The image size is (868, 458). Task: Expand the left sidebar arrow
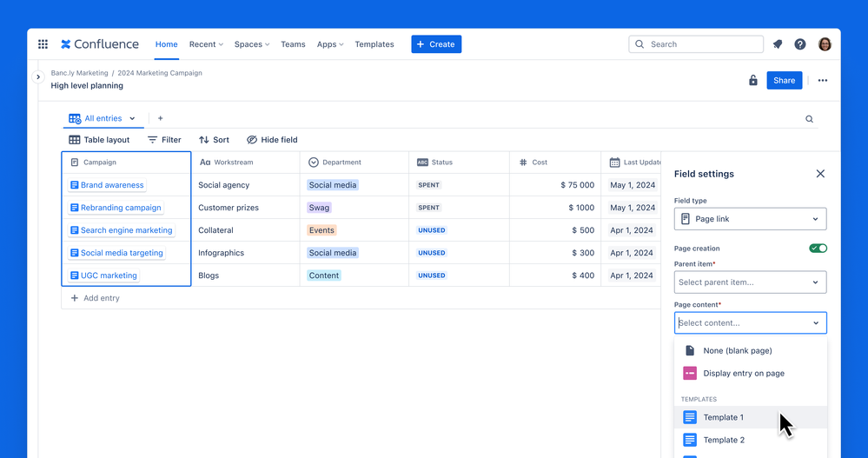pos(37,77)
